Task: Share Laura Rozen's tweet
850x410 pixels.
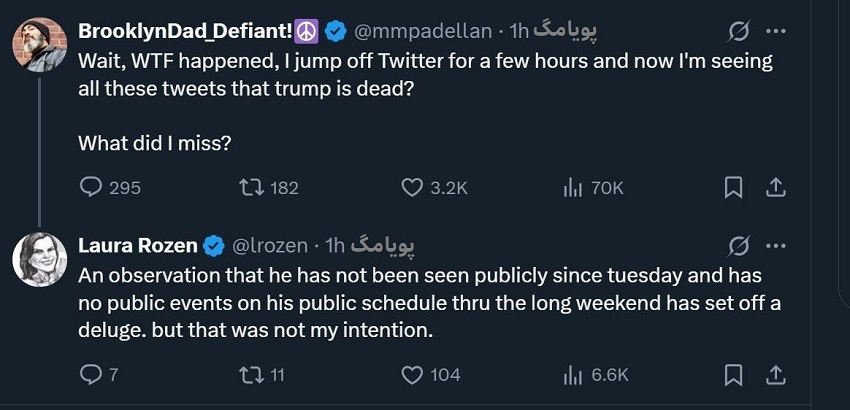Action: tap(774, 375)
